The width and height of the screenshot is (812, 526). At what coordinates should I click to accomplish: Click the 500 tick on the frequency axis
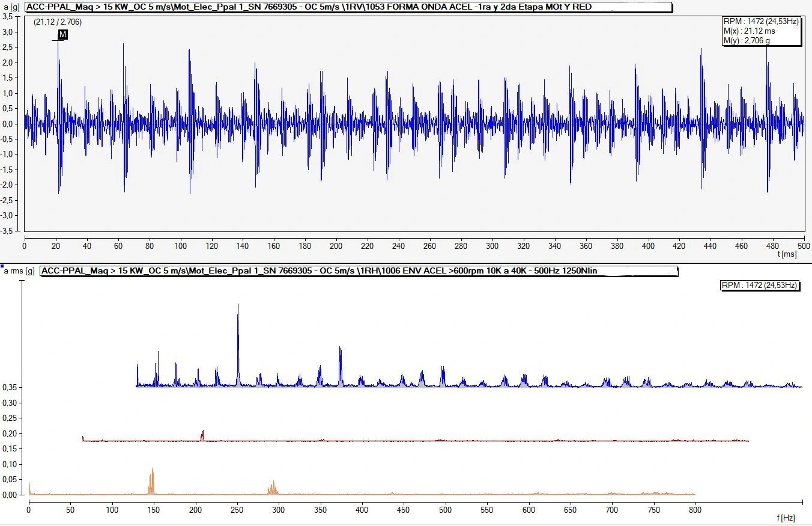(445, 509)
